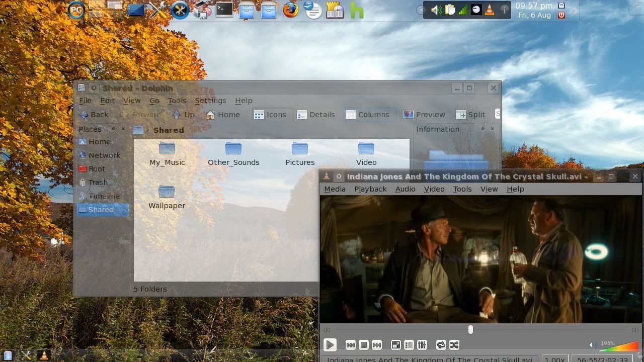
Task: Click the slower playback arrow on seek bar
Action: coord(327,330)
